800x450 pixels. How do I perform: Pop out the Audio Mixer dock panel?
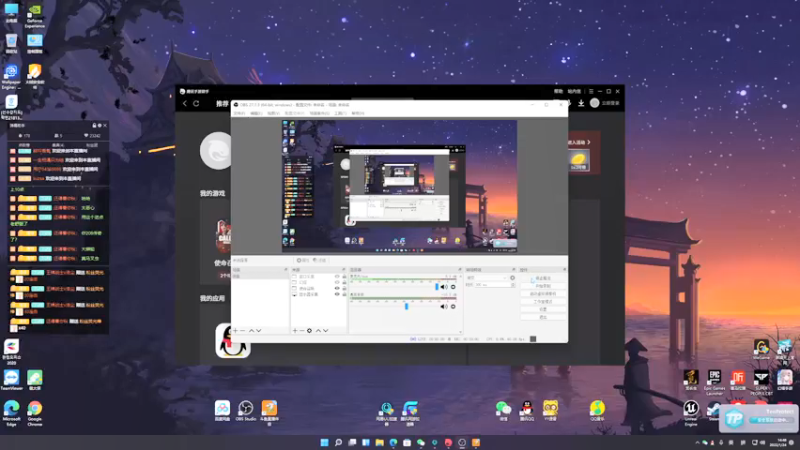point(460,269)
